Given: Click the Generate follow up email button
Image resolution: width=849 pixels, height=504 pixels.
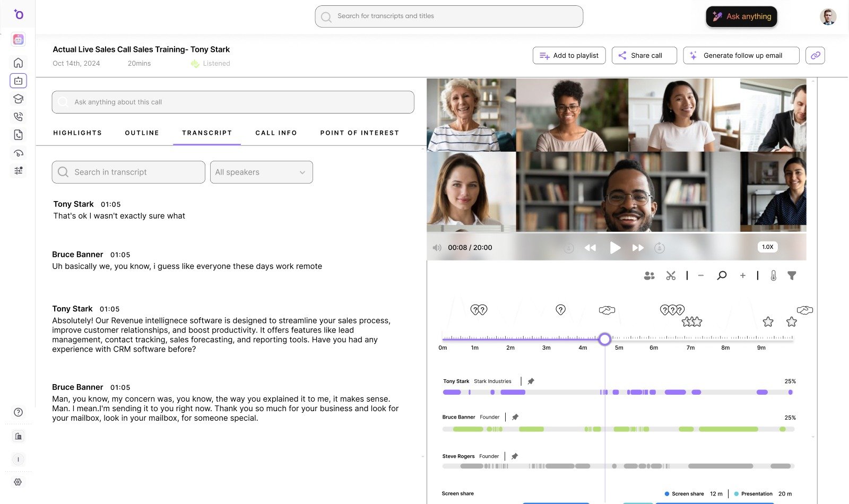Looking at the screenshot, I should click(741, 55).
